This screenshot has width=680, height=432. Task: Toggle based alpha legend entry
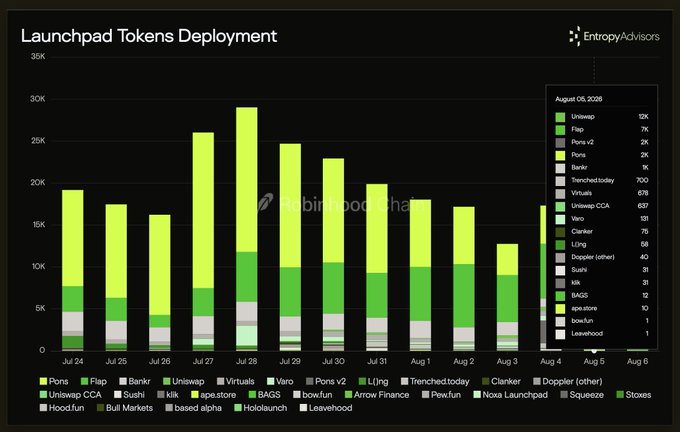(193, 408)
